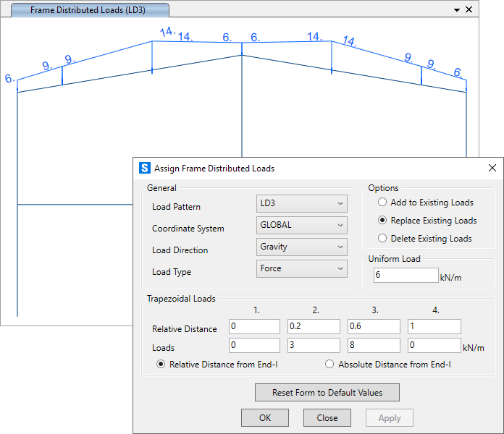
Task: Select Replace Existing Loads option
Action: 382,221
